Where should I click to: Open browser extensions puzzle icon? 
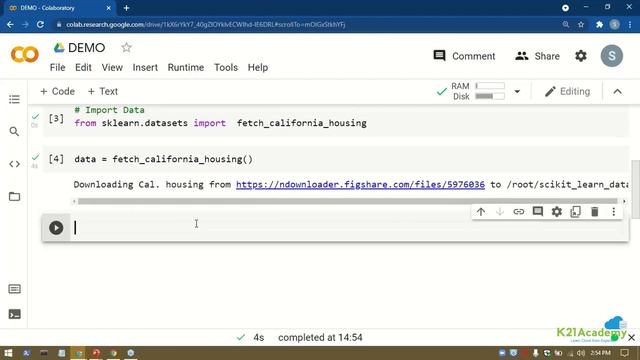[x=599, y=24]
